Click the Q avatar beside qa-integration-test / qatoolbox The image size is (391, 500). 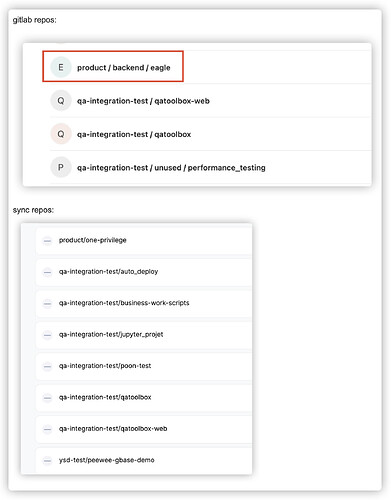point(61,134)
